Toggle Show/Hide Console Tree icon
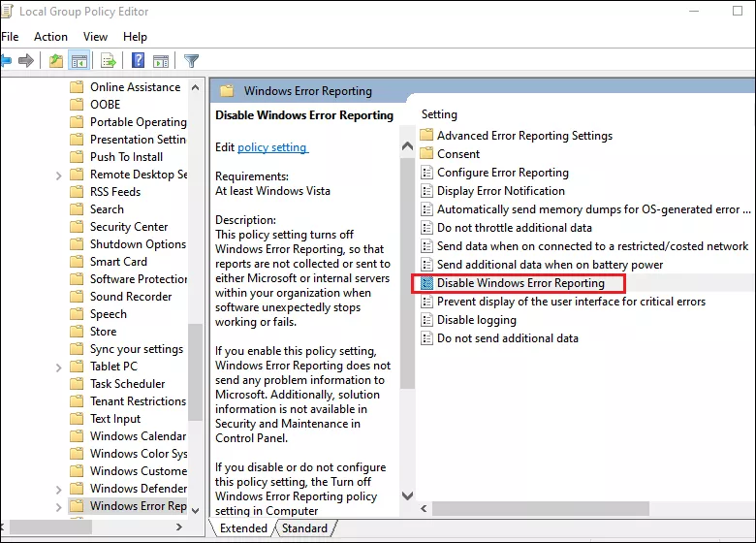Viewport: 756px width, 543px height. pyautogui.click(x=79, y=61)
